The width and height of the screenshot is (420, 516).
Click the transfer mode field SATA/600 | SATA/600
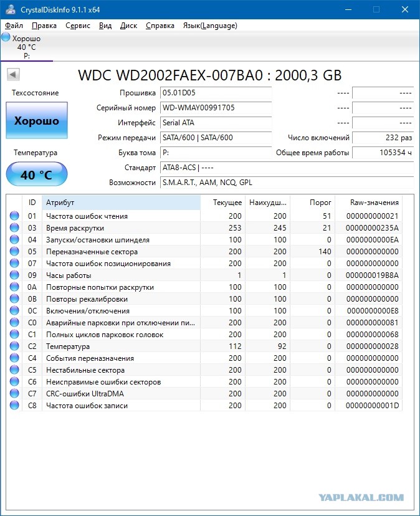(216, 138)
